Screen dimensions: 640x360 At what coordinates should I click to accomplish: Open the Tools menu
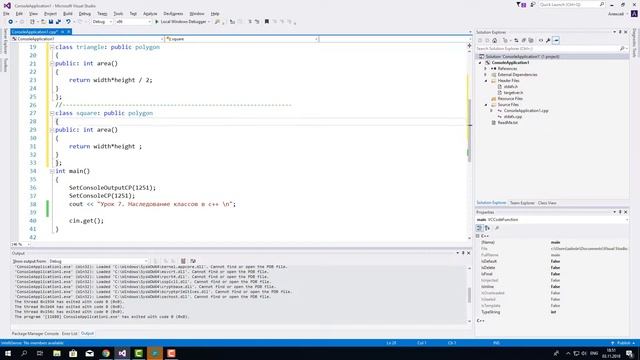118,13
